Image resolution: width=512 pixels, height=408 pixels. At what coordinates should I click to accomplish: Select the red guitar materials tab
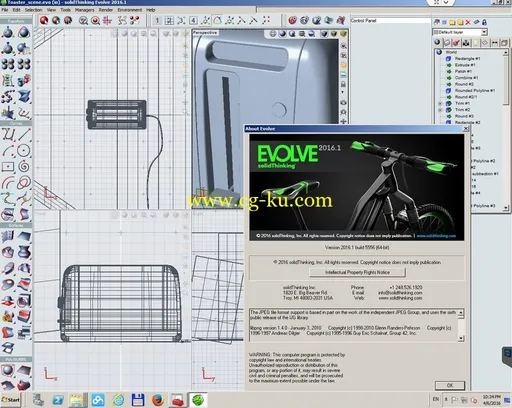pyautogui.click(x=456, y=43)
